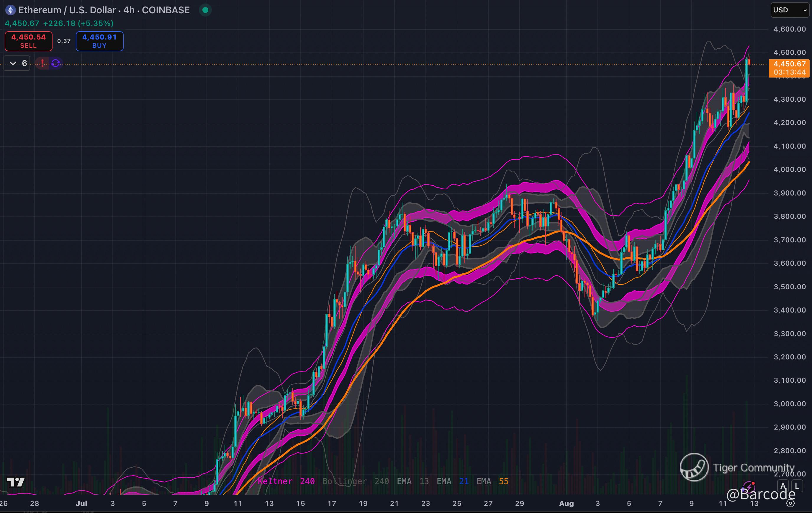812x513 pixels.
Task: Open chart settings hexagon icon
Action: [790, 504]
